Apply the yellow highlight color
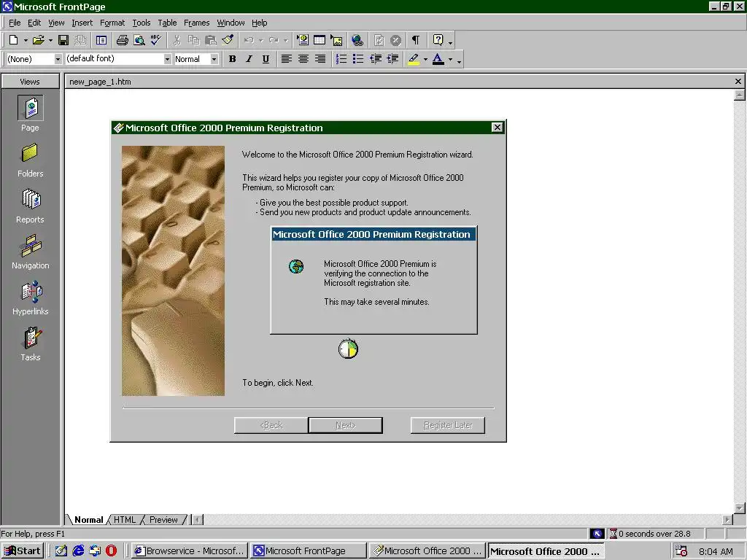Viewport: 747px width, 560px height. pos(414,59)
